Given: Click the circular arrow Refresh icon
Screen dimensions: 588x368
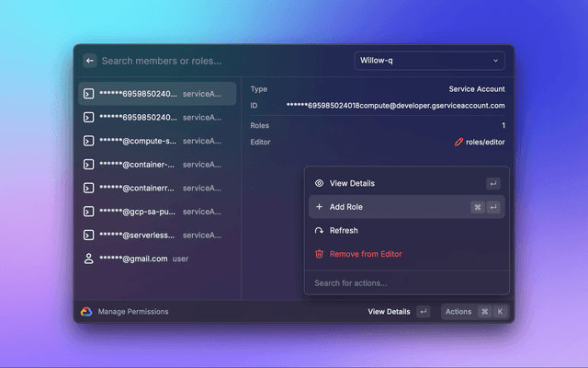Looking at the screenshot, I should pyautogui.click(x=319, y=231).
